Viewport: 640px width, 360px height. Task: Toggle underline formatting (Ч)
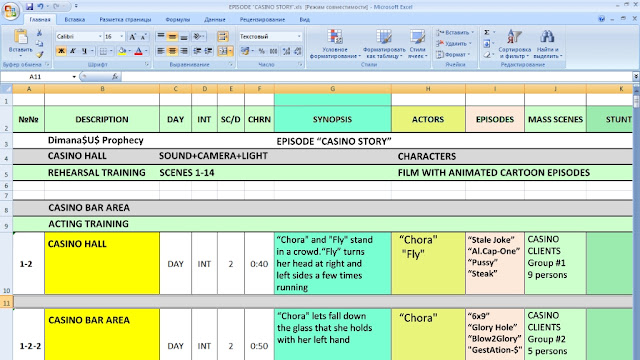(84, 51)
